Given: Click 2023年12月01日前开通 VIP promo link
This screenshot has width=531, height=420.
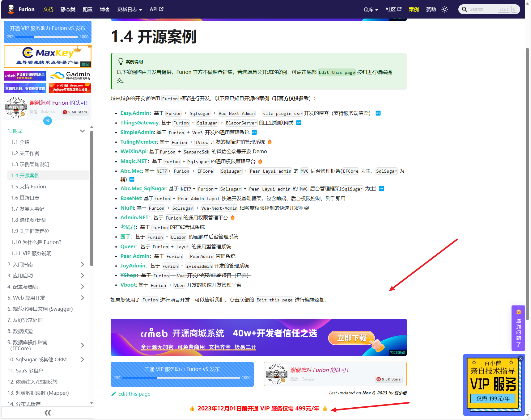Looking at the screenshot, I should pyautogui.click(x=258, y=408).
